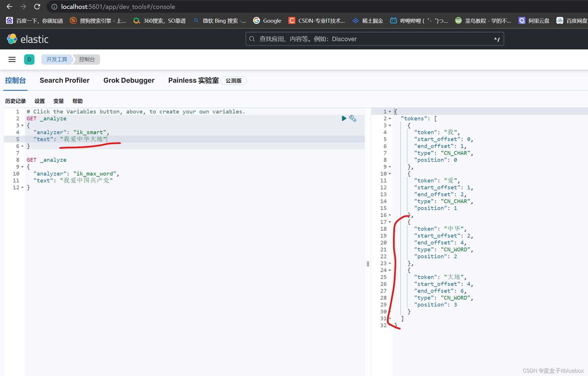Open the 哔哩哔哩 bookmark
Viewport: 588px width, 376px height.
tap(419, 21)
